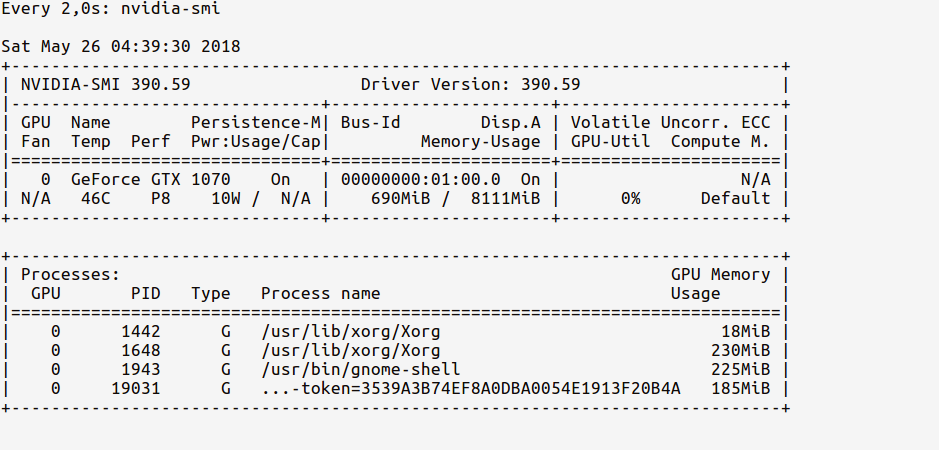Click the temperature value '46C'
The height and width of the screenshot is (450, 939).
point(96,199)
